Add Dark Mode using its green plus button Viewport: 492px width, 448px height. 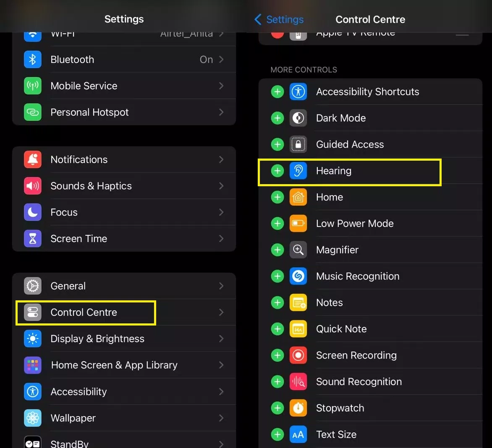(x=277, y=118)
